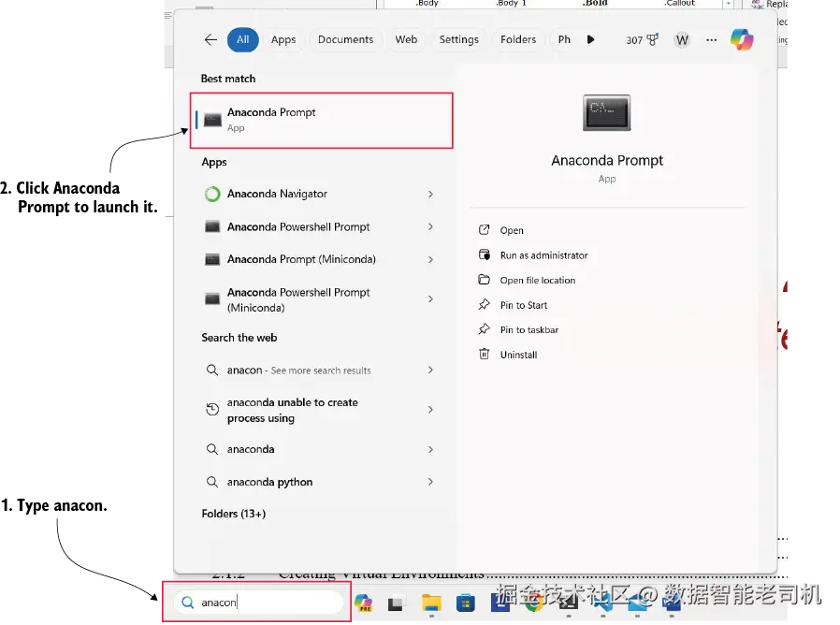Open the Anaconda Powershell Prompt result
This screenshot has width=840, height=625.
click(320, 226)
